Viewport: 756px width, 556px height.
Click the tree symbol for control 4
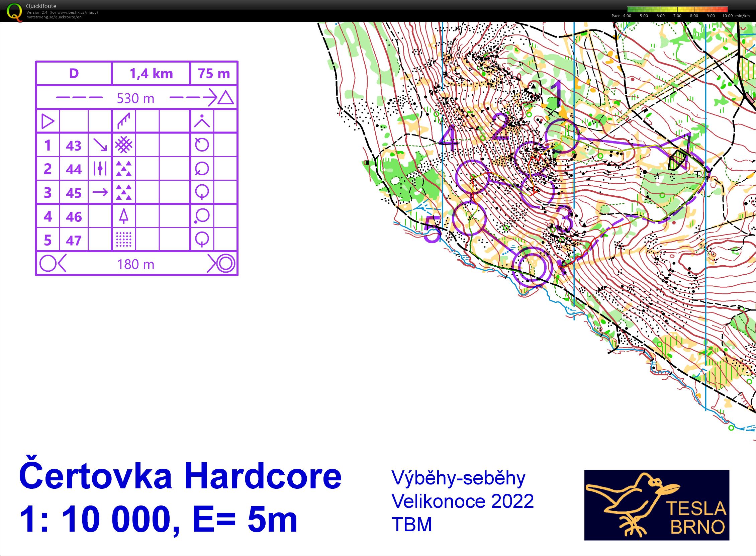pyautogui.click(x=124, y=216)
